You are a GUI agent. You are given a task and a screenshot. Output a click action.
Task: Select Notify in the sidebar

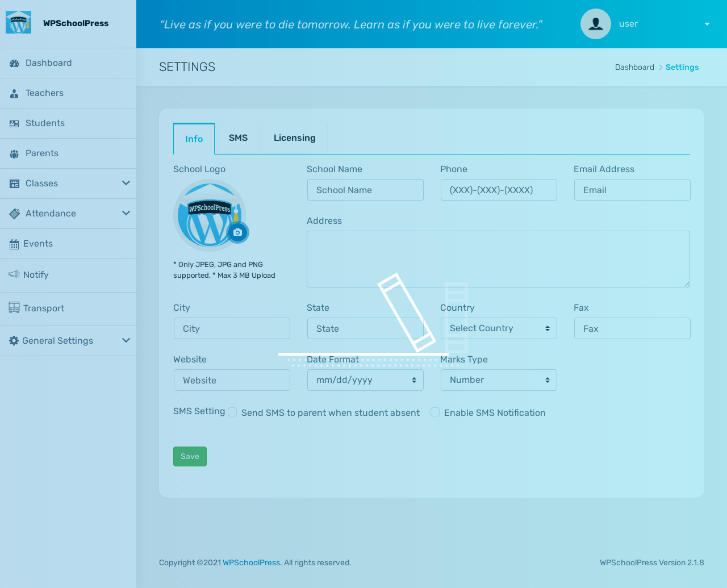(x=68, y=276)
